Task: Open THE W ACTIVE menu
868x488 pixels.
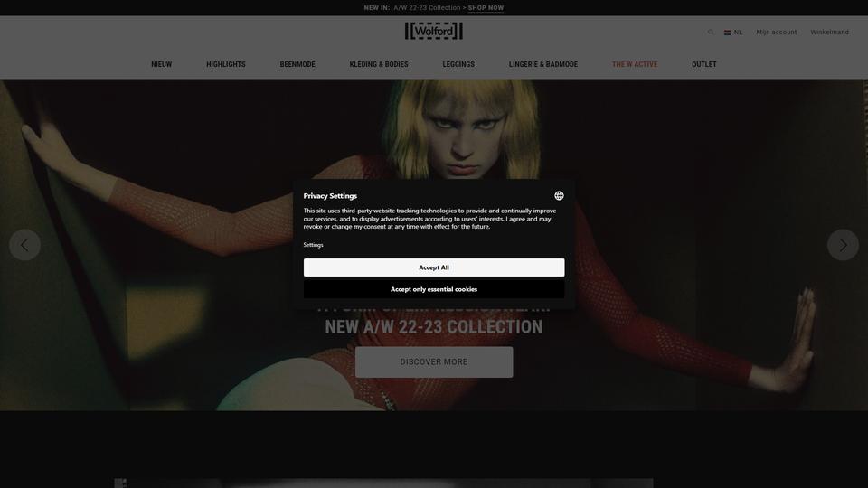Action: pos(635,64)
